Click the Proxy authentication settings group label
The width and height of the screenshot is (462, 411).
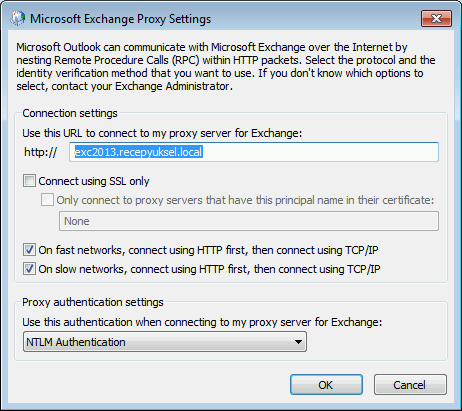tap(93, 302)
